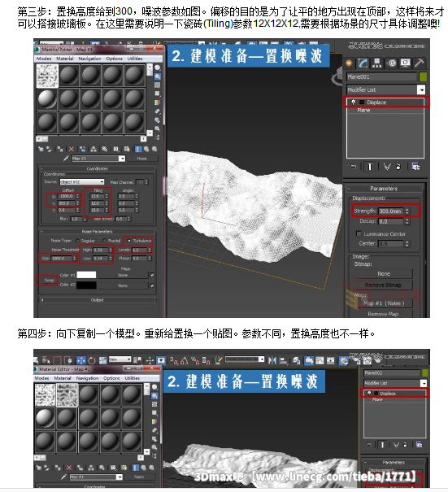Enable Luminance Center checkbox
Viewport: 448px width, 492px height.
pos(359,233)
